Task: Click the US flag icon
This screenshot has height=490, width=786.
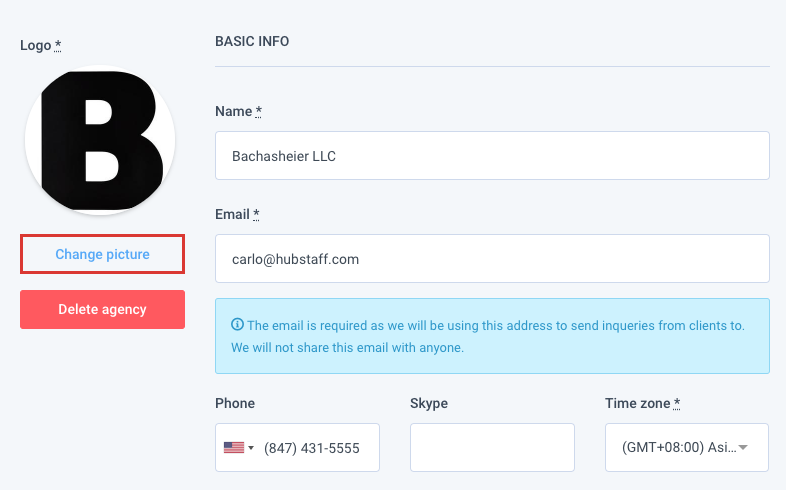Action: pos(234,447)
